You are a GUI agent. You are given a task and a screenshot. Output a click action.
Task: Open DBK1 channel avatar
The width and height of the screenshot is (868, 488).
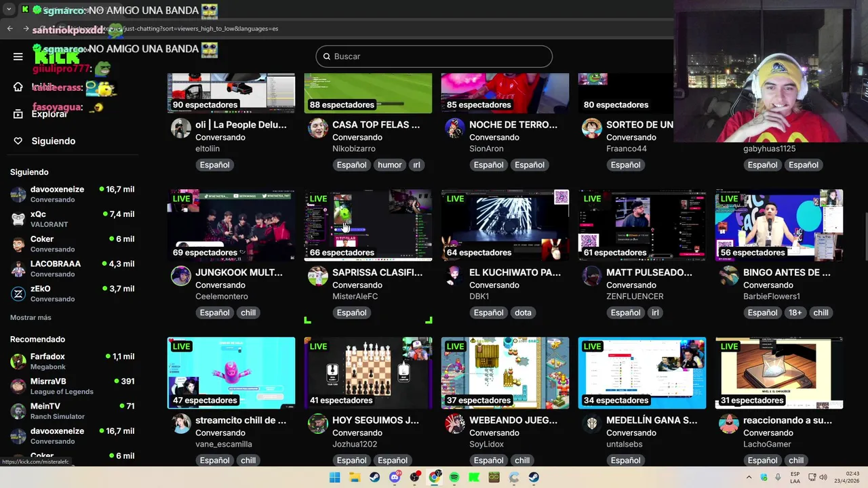click(x=455, y=276)
